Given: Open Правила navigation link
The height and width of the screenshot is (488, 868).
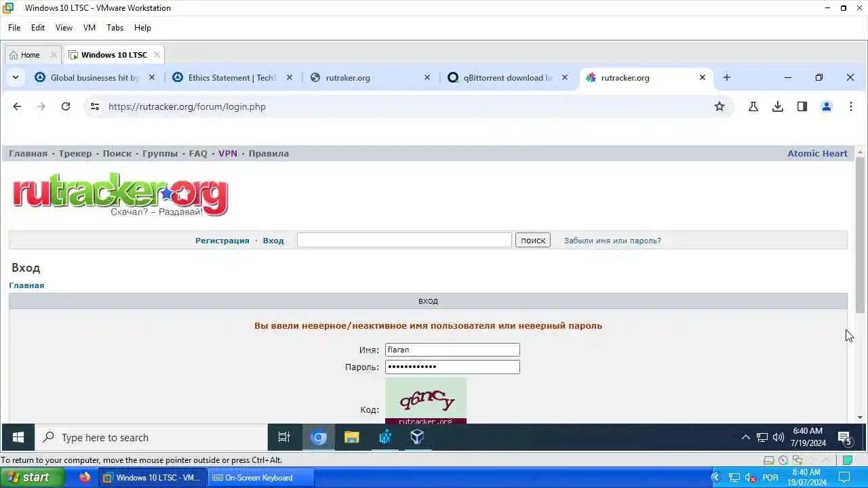Looking at the screenshot, I should [269, 153].
